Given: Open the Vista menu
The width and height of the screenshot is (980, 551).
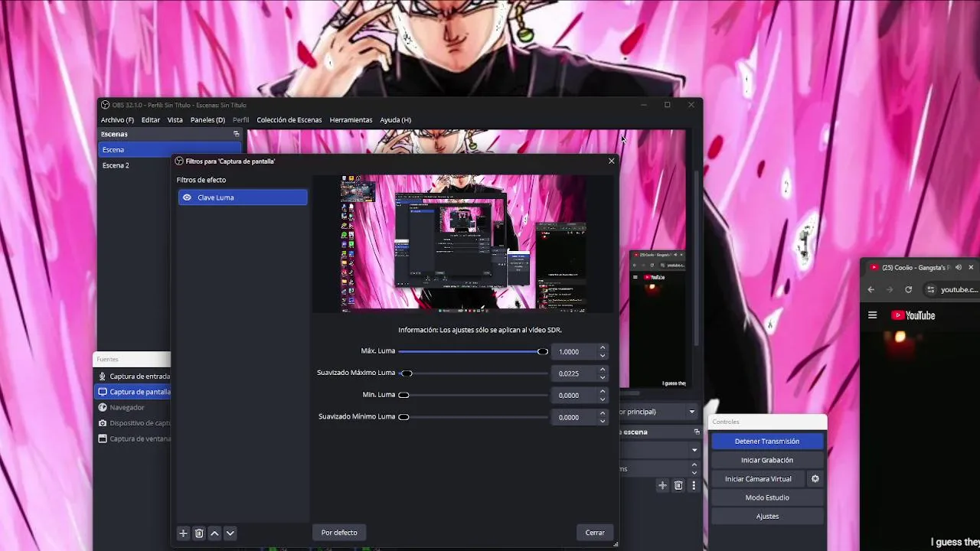Looking at the screenshot, I should [175, 120].
